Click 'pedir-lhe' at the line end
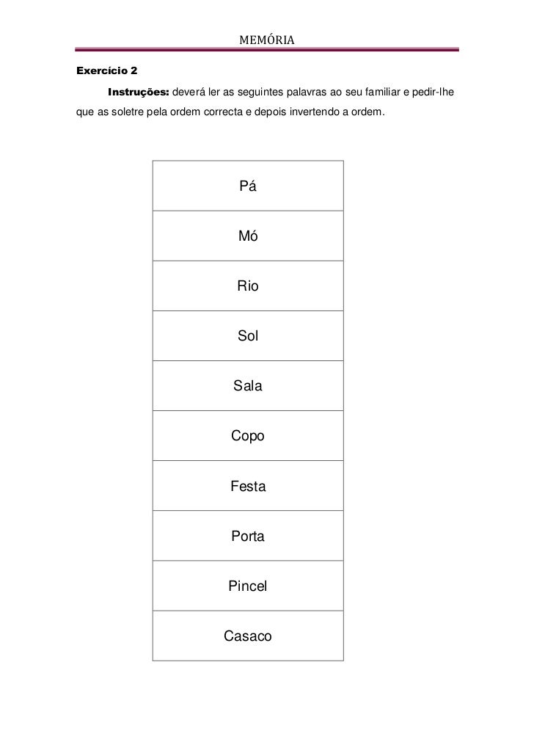Screen dimensions: 534x756 tap(433, 92)
